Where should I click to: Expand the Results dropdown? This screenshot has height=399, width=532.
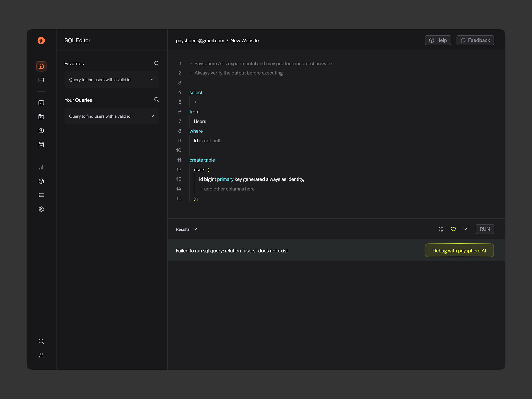186,229
